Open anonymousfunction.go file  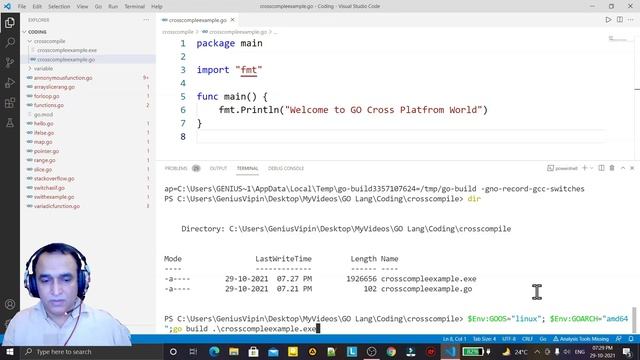coord(63,78)
